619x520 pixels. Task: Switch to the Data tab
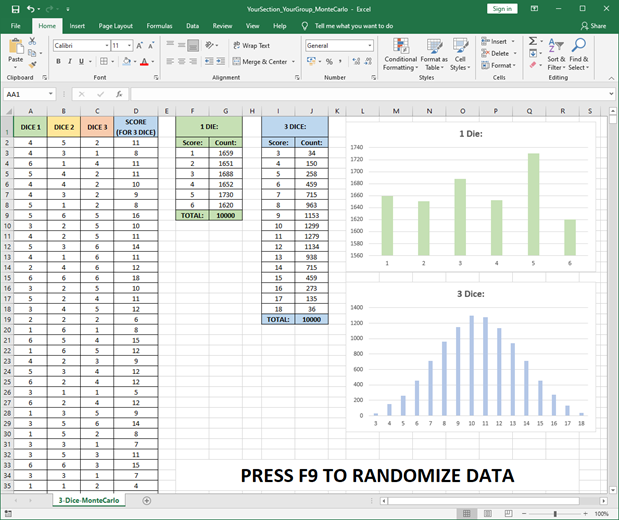192,26
